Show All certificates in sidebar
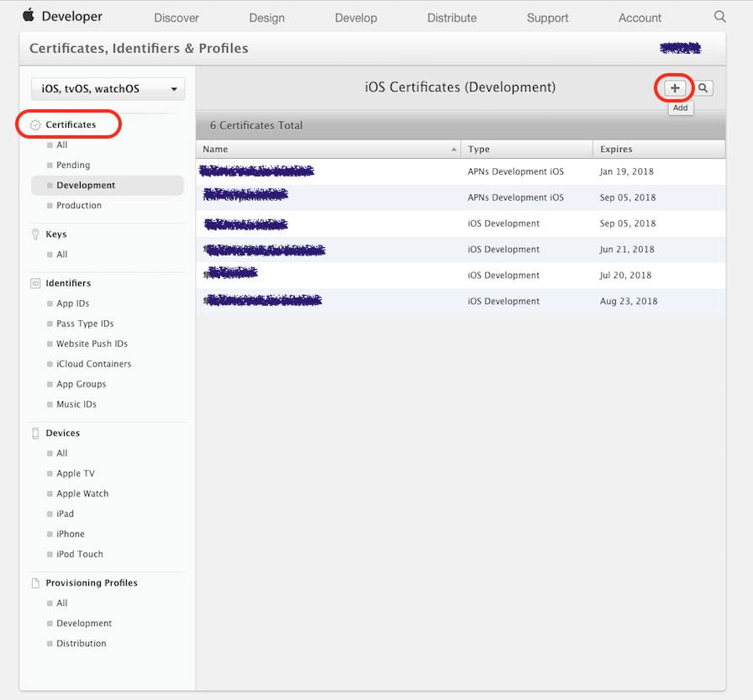Viewport: 753px width, 700px height. point(62,145)
